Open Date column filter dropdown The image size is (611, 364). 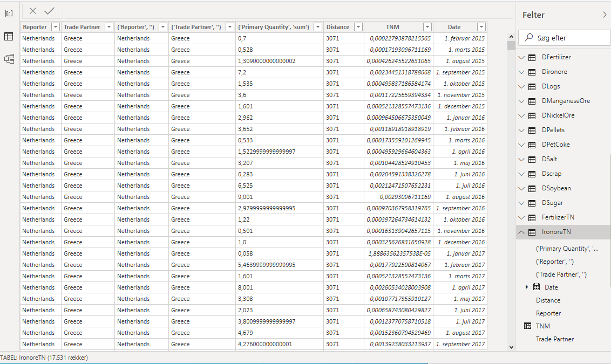[x=481, y=27]
